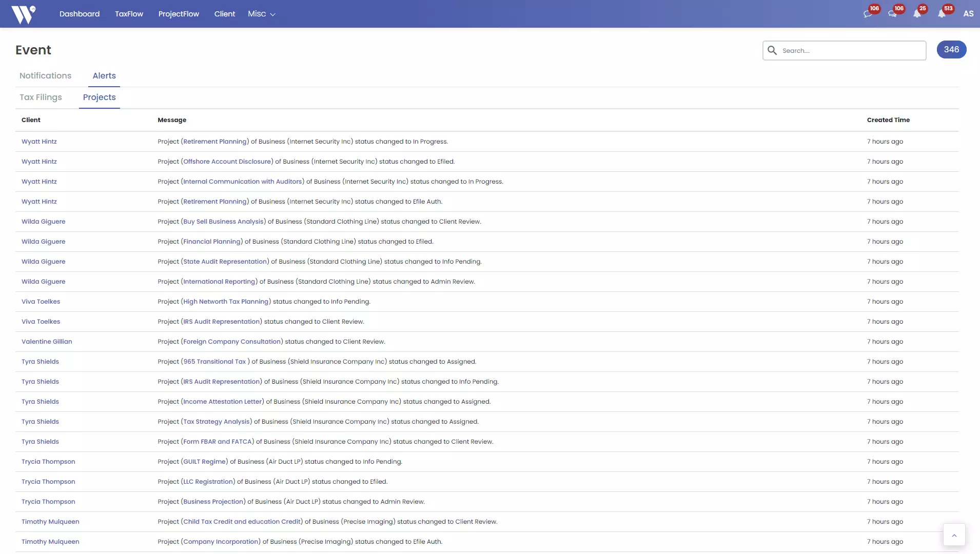Screen dimensions: 980x554
Task: Open the TaxFlow menu
Action: [129, 14]
